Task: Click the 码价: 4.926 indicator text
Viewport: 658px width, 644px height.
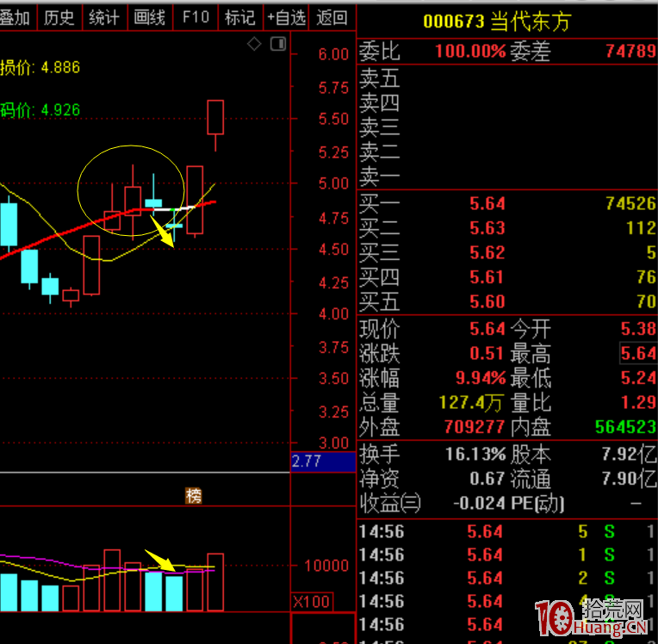Action: click(40, 110)
